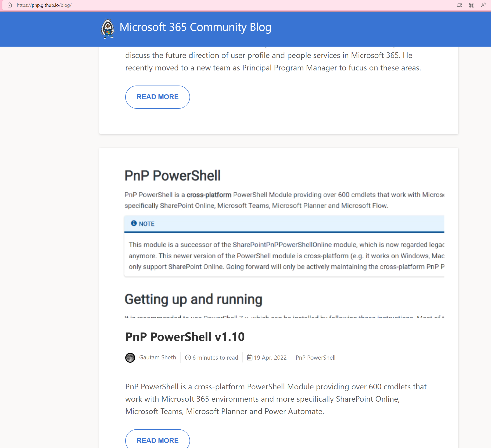Open the Microsoft 365 Community Blog title link

coord(195,27)
